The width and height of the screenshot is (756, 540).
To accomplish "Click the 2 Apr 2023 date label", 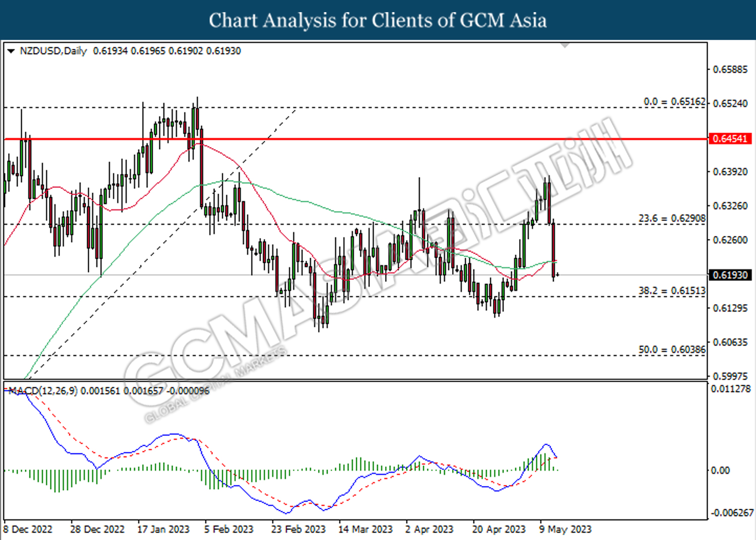I will click(x=429, y=529).
